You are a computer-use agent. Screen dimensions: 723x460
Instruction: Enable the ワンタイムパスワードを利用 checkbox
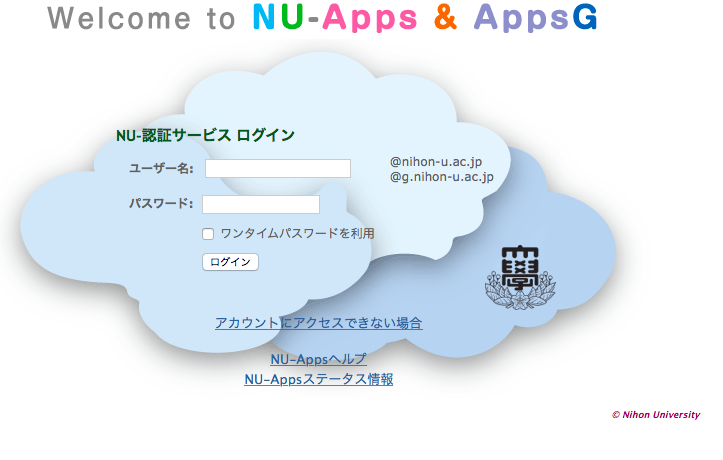(x=208, y=234)
